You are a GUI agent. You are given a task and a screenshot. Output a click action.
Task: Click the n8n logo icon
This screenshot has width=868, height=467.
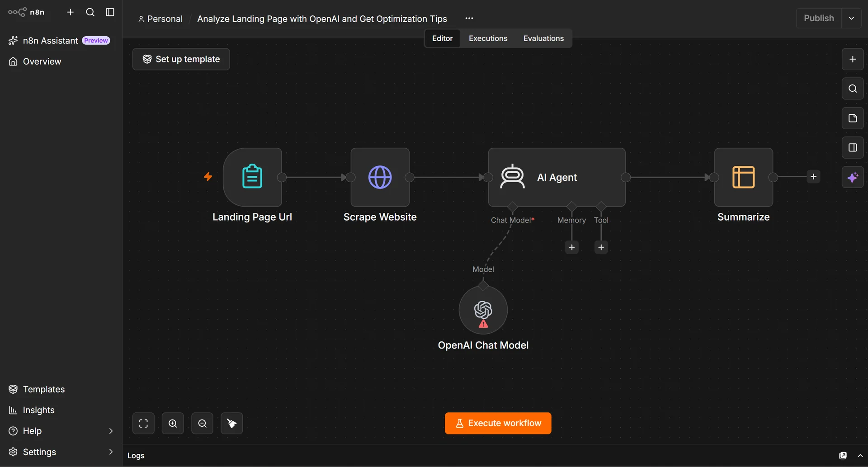click(x=17, y=12)
